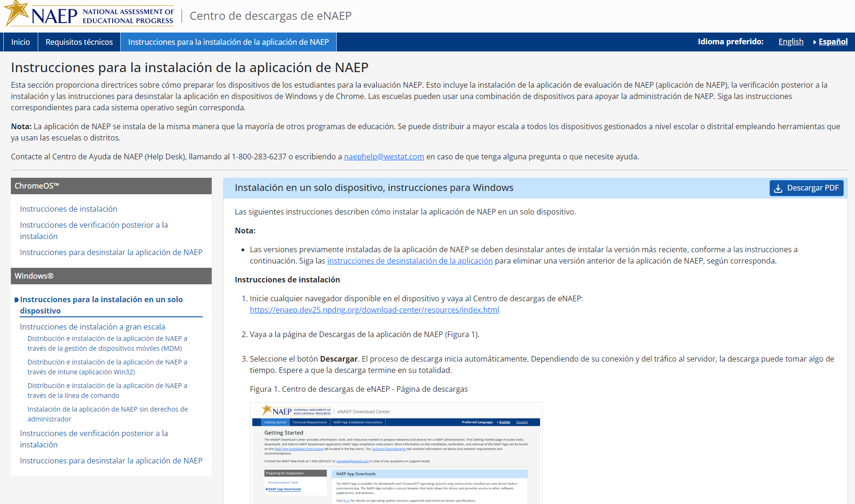Image resolution: width=855 pixels, height=504 pixels.
Task: Click the NAEP star logo
Action: [17, 13]
